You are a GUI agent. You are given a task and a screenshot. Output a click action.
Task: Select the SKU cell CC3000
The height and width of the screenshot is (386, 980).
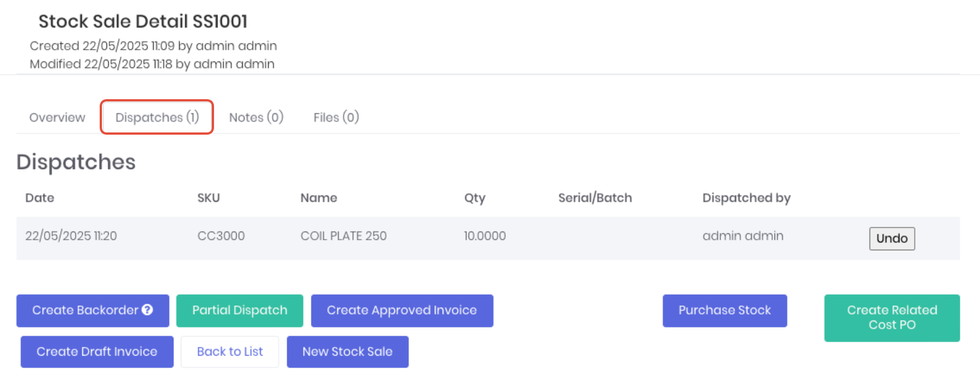(x=221, y=236)
